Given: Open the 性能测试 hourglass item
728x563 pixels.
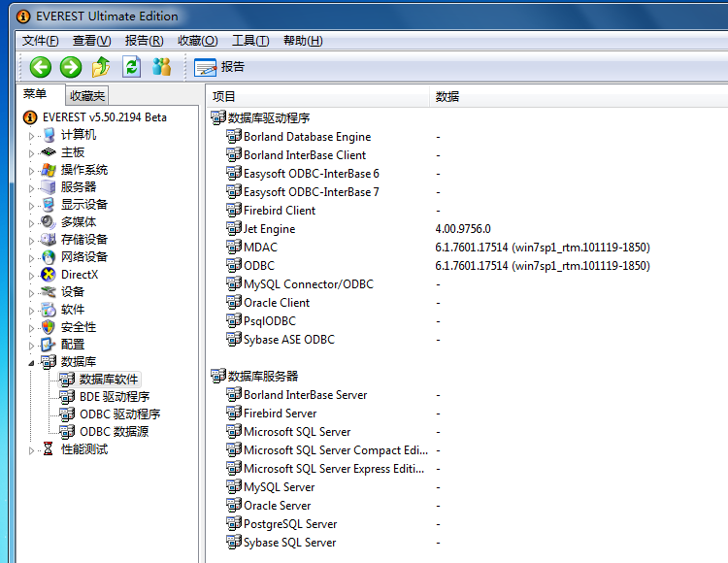Looking at the screenshot, I should [x=83, y=449].
